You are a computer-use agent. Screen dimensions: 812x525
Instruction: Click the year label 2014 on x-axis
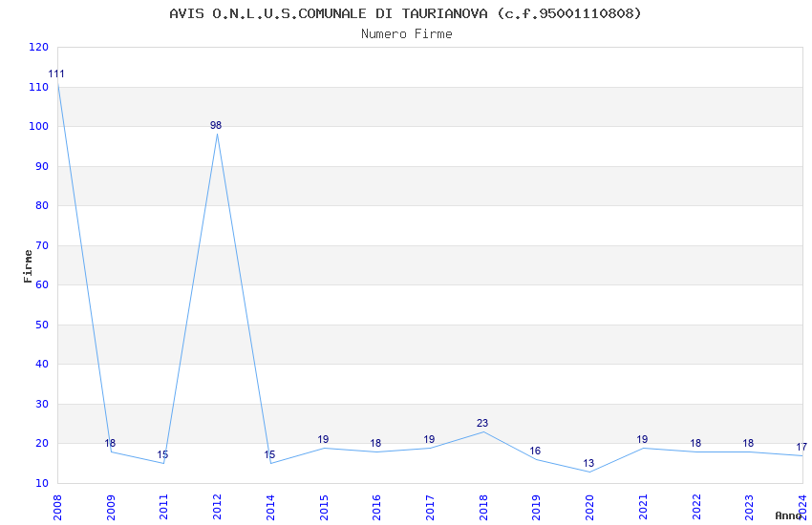(270, 508)
